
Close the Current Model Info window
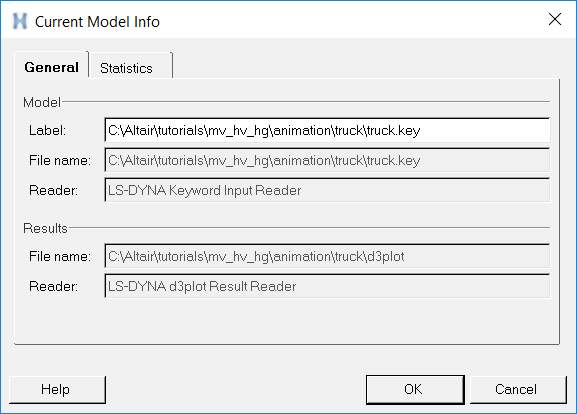555,19
